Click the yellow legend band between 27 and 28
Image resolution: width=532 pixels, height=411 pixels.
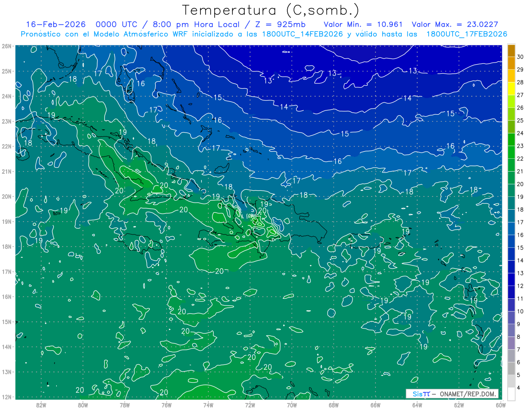[x=511, y=89]
